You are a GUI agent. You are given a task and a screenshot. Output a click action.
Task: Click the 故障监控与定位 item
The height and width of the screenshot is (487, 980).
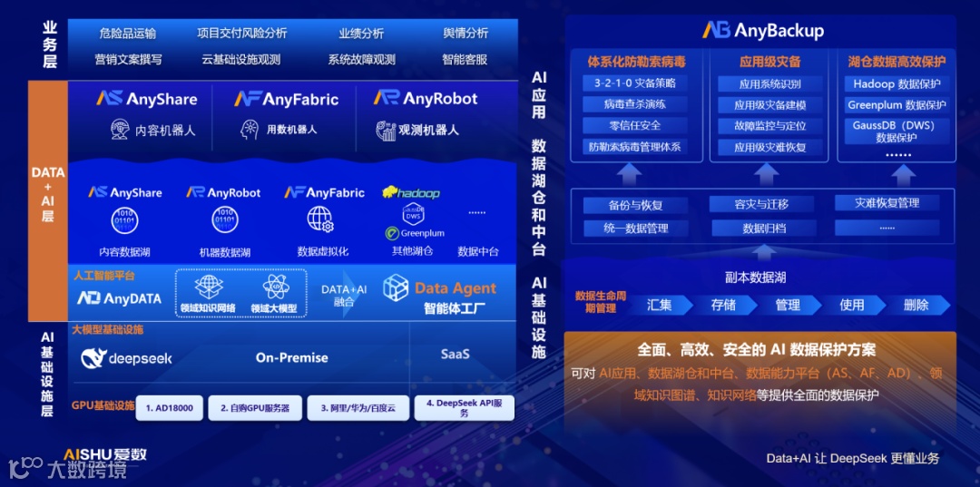coord(770,126)
